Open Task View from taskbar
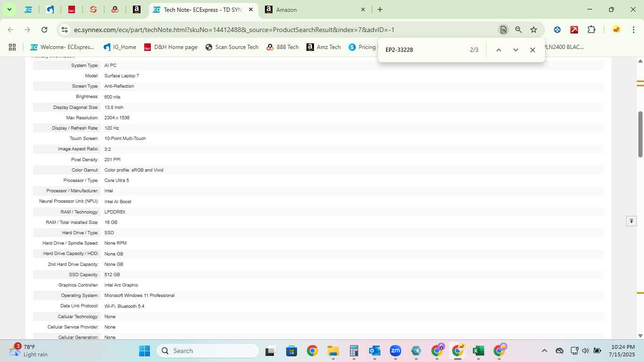 (x=270, y=351)
